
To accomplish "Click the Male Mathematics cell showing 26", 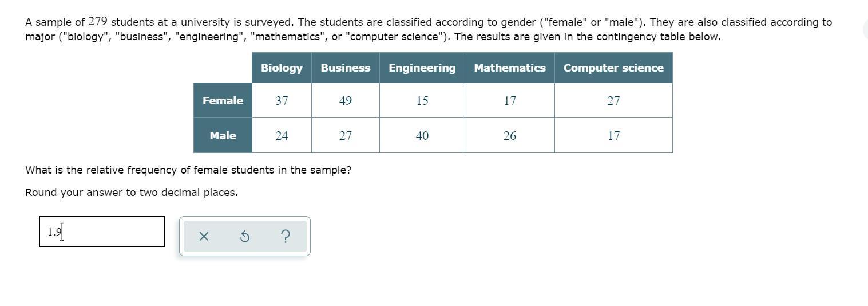I will click(509, 136).
